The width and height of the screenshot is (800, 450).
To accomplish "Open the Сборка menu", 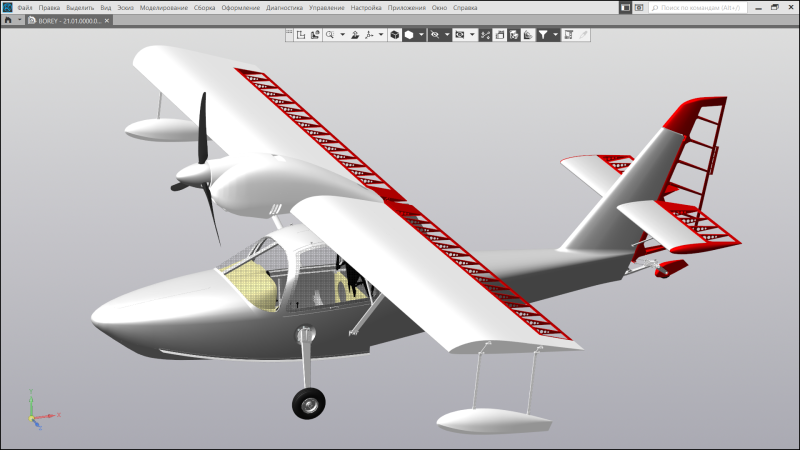I will tap(204, 8).
